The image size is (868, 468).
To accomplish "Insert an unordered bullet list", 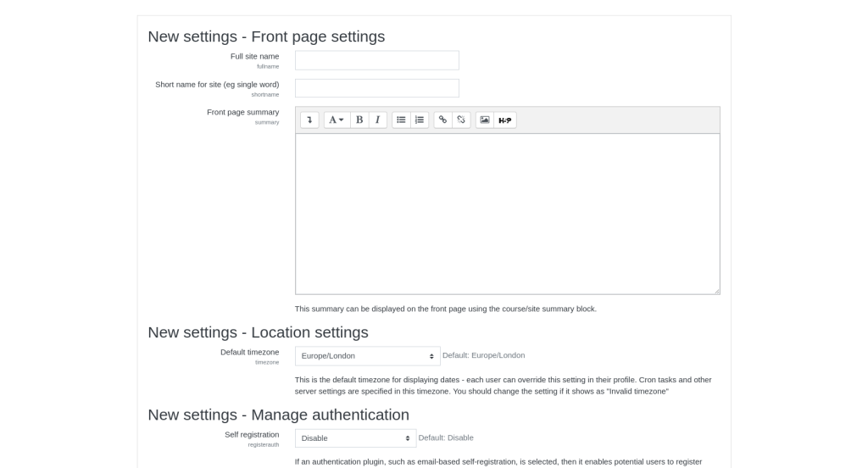I will click(401, 120).
